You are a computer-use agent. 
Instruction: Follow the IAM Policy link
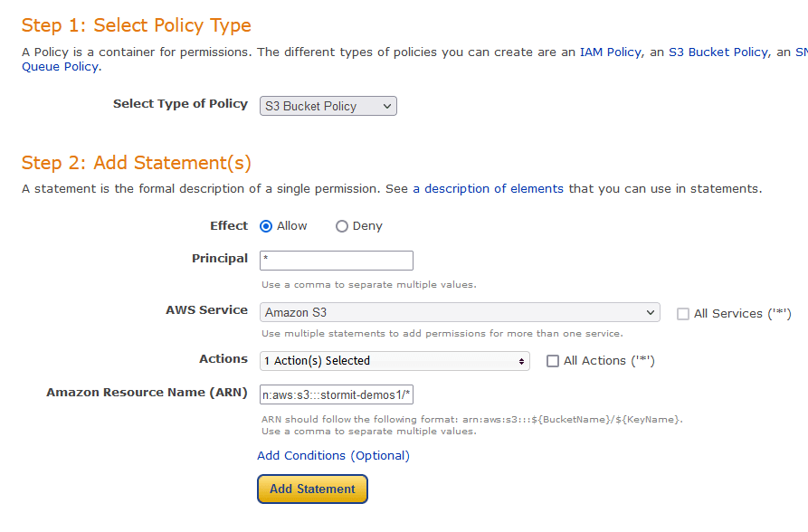(611, 52)
